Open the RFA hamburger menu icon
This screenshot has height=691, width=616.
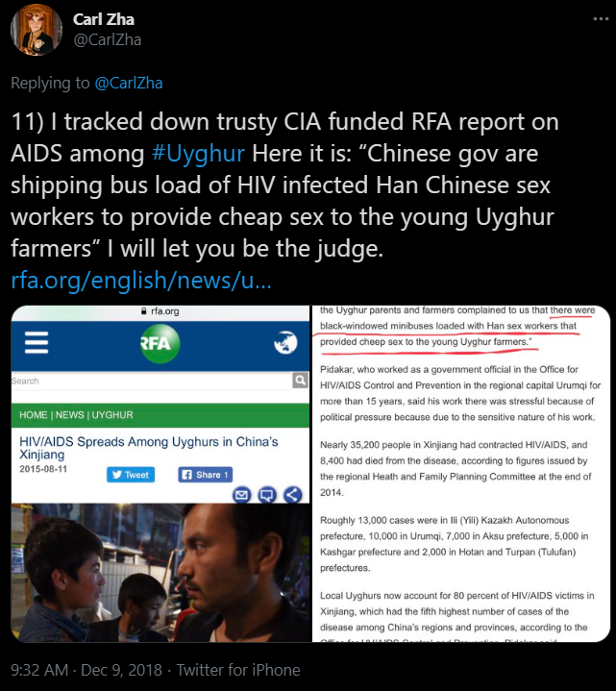tap(37, 343)
